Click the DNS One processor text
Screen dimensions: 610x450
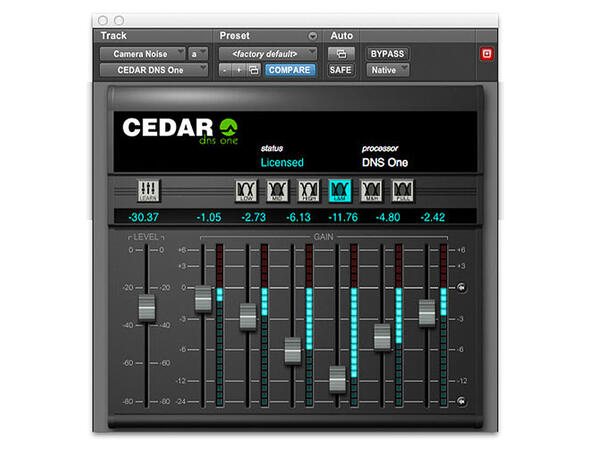(x=385, y=163)
